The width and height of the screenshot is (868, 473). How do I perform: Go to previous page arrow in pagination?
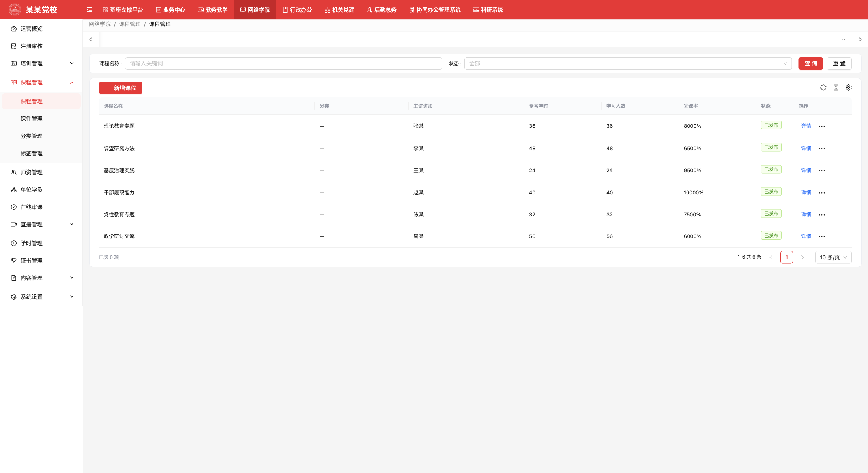pyautogui.click(x=771, y=257)
